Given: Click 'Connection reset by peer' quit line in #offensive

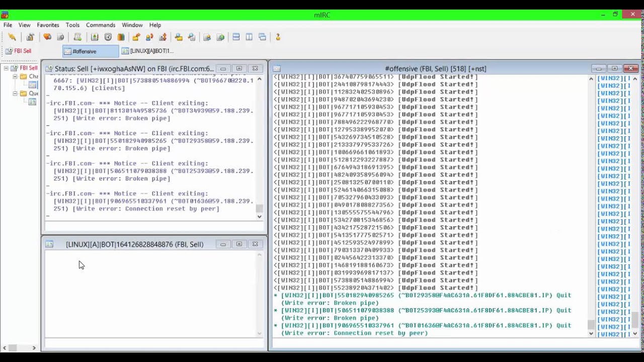Looking at the screenshot, I should click(423, 329).
